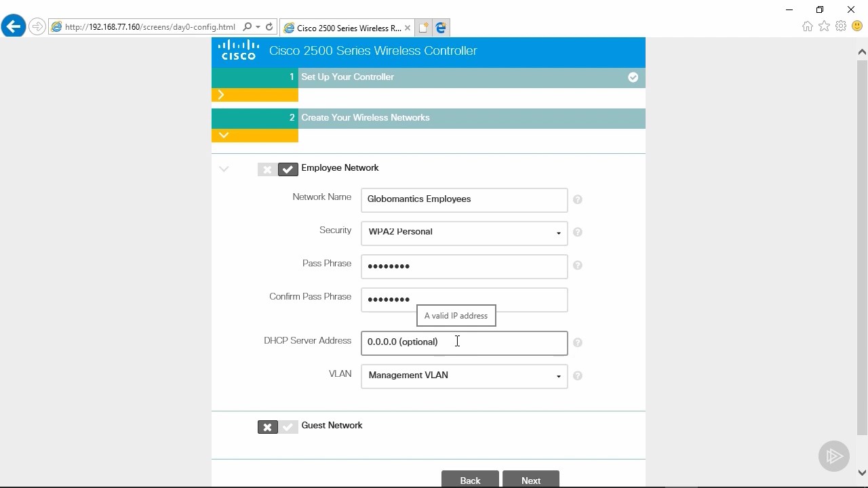Image resolution: width=868 pixels, height=488 pixels.
Task: Collapse the Employee Network chevron
Action: [224, 169]
